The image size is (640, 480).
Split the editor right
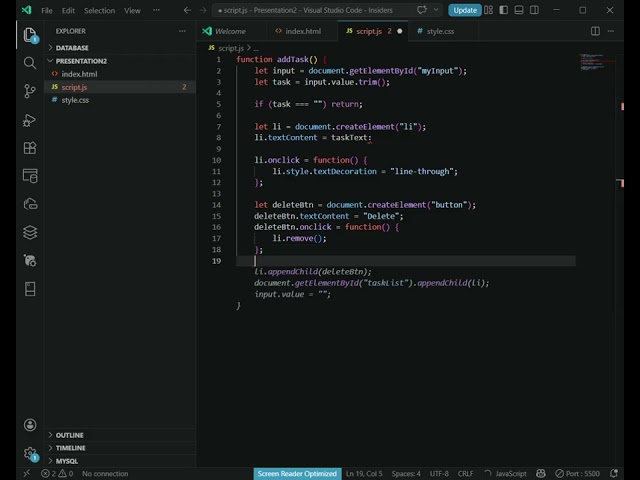click(x=595, y=31)
